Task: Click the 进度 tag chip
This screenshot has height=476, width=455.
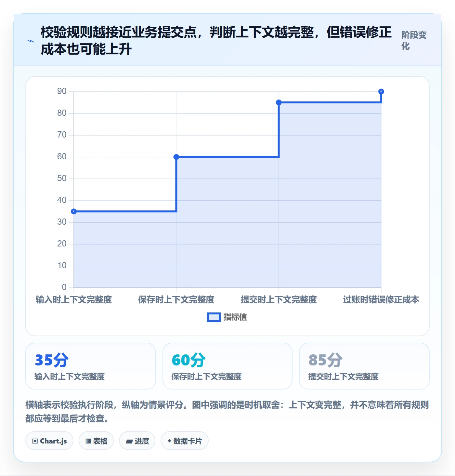Action: [x=137, y=441]
